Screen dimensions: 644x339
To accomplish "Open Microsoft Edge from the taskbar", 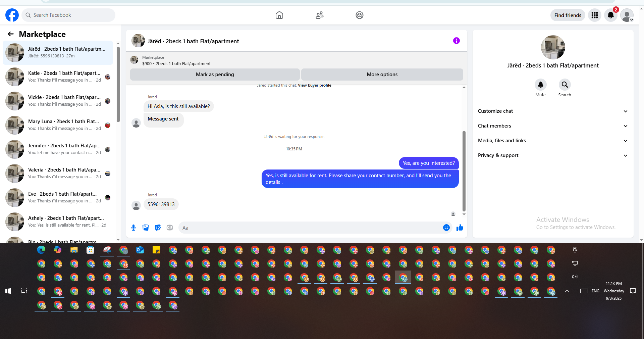I will point(41,250).
